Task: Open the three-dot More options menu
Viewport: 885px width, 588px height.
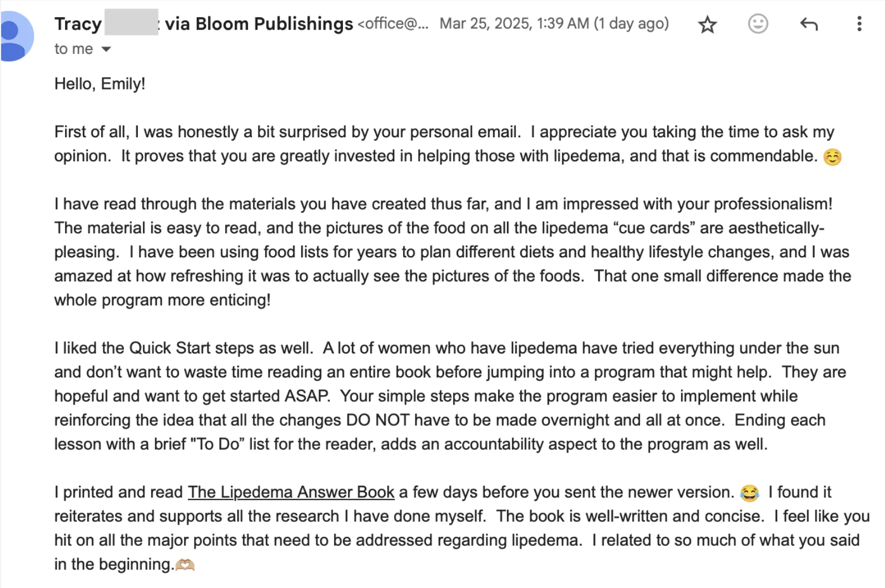Action: pyautogui.click(x=859, y=24)
